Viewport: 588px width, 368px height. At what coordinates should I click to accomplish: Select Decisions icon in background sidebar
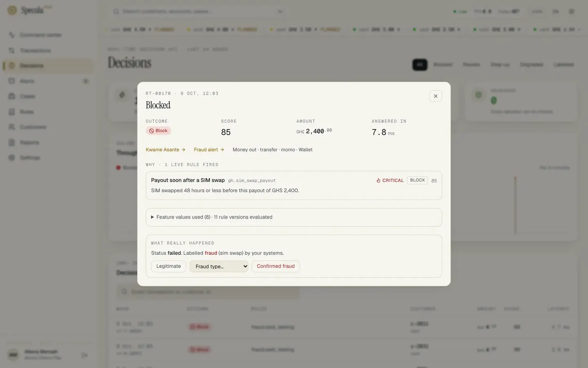coord(11,66)
